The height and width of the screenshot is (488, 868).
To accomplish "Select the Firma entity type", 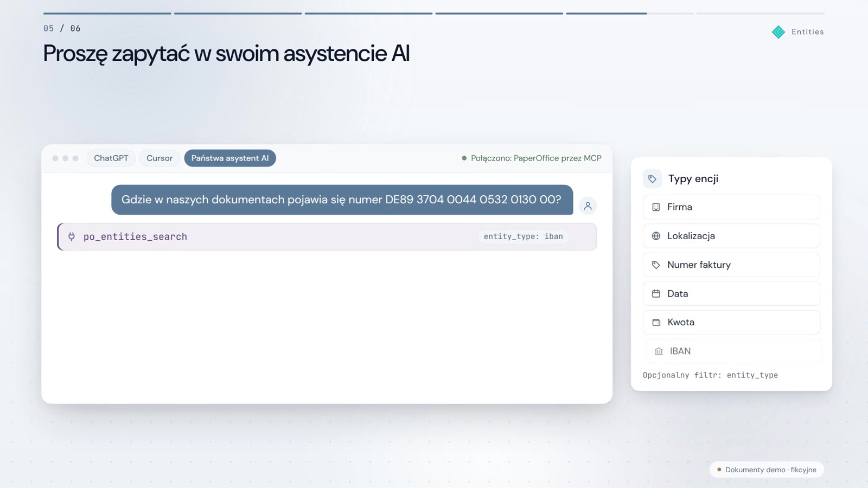I will click(731, 207).
